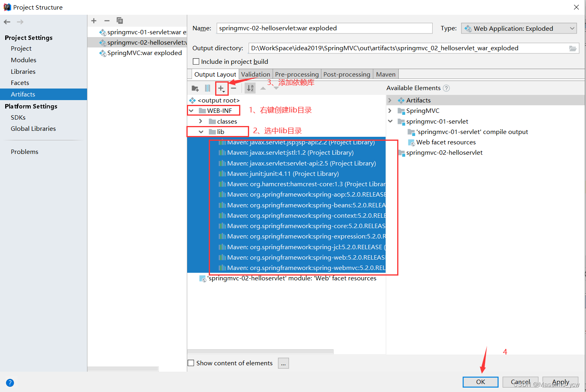
Task: Open the Post-processing tab
Action: [347, 74]
